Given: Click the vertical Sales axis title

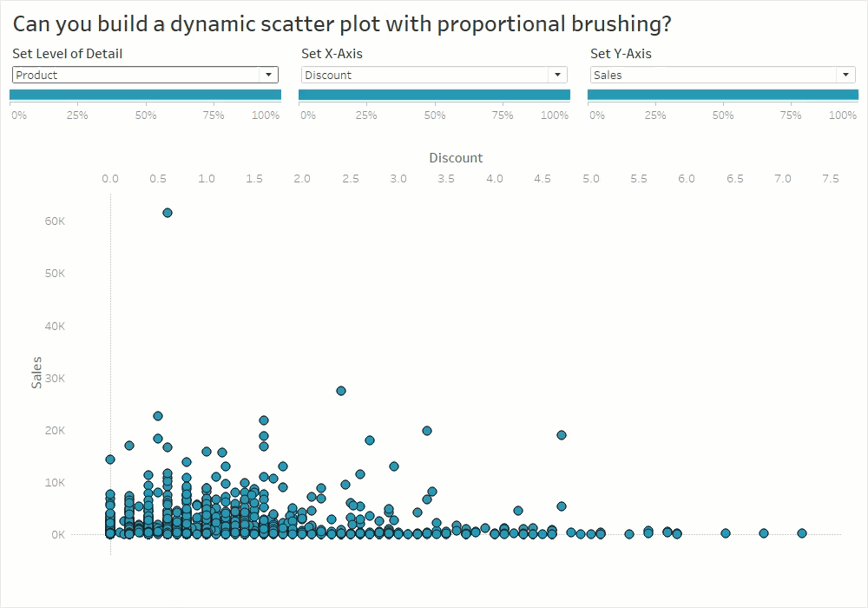Looking at the screenshot, I should pos(36,372).
